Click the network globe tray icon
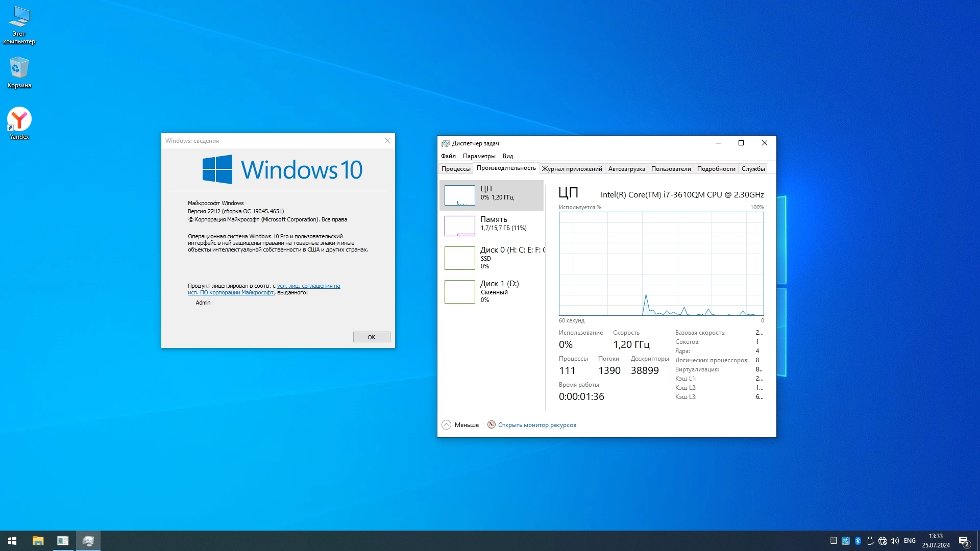Screen dimensions: 980x551 [x=883, y=541]
